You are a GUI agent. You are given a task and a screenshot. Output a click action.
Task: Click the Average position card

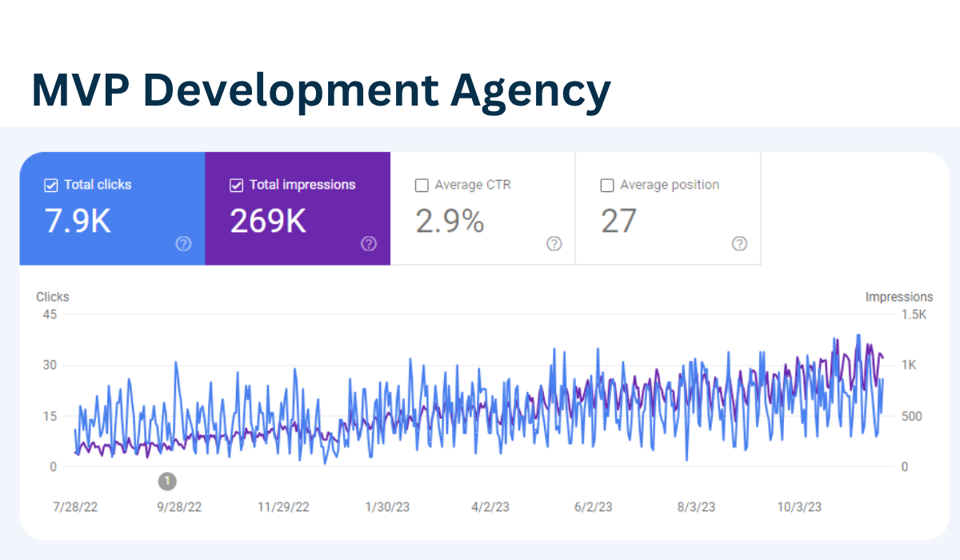pos(668,208)
